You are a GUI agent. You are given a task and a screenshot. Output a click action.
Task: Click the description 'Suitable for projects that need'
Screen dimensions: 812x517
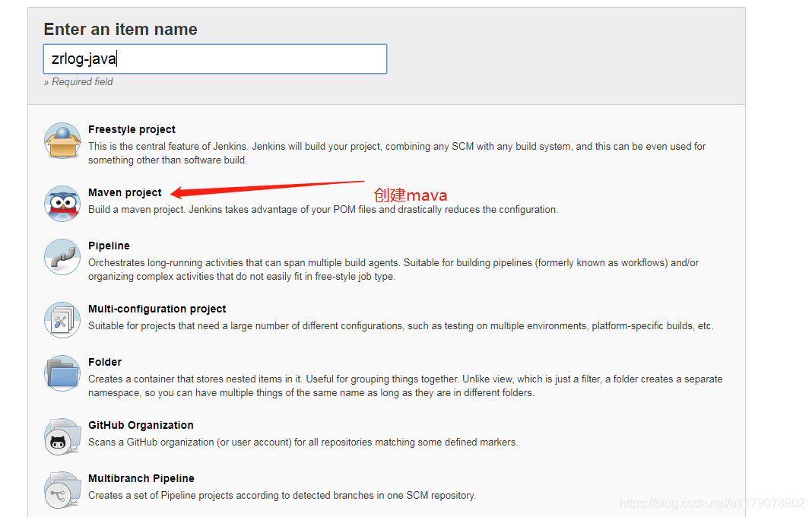pos(401,326)
